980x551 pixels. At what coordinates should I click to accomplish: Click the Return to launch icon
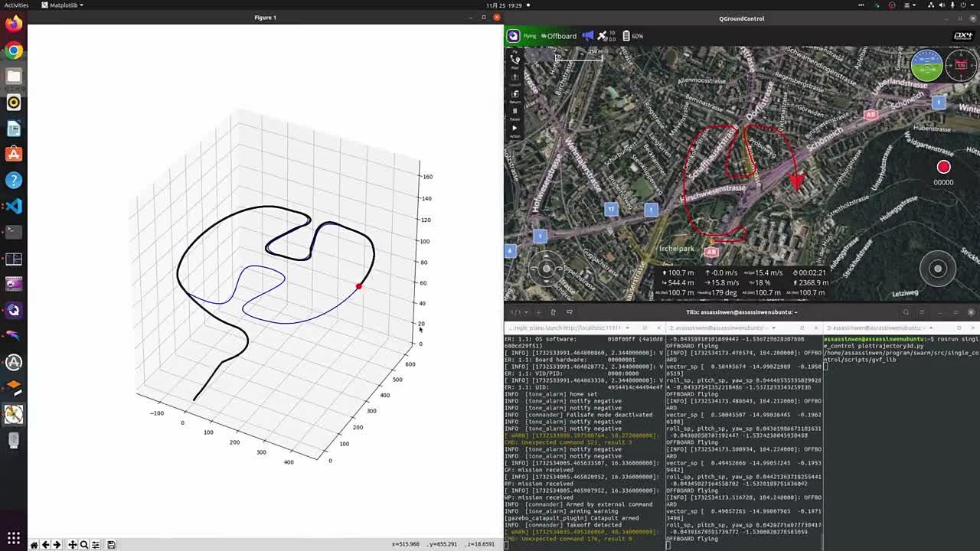[514, 95]
